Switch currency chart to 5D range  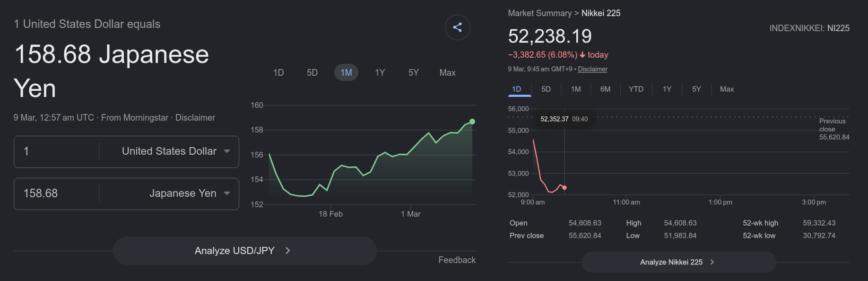312,73
